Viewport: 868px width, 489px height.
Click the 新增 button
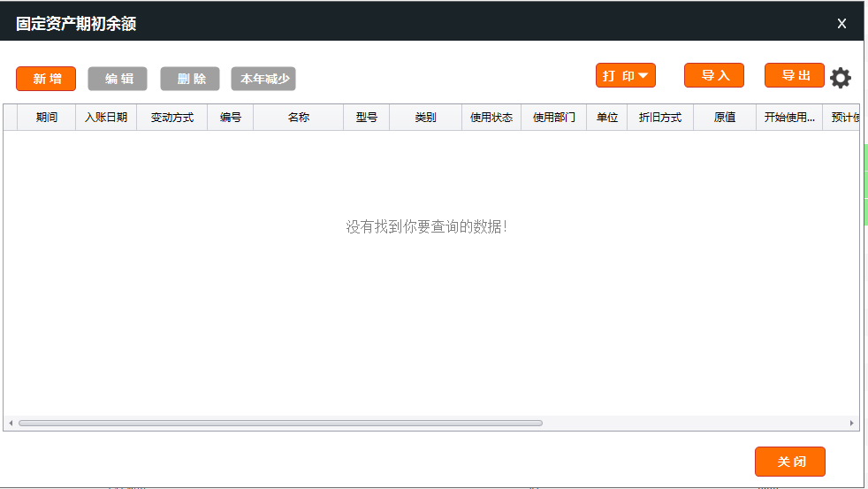46,79
